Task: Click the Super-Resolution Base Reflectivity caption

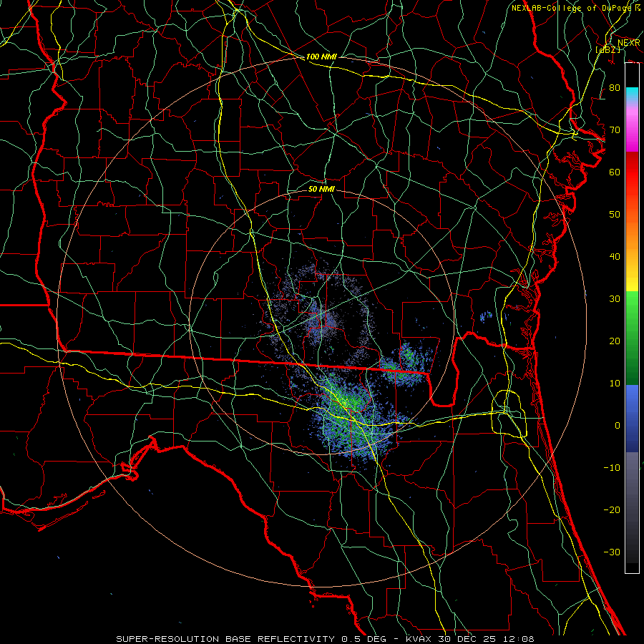Action: [325, 639]
